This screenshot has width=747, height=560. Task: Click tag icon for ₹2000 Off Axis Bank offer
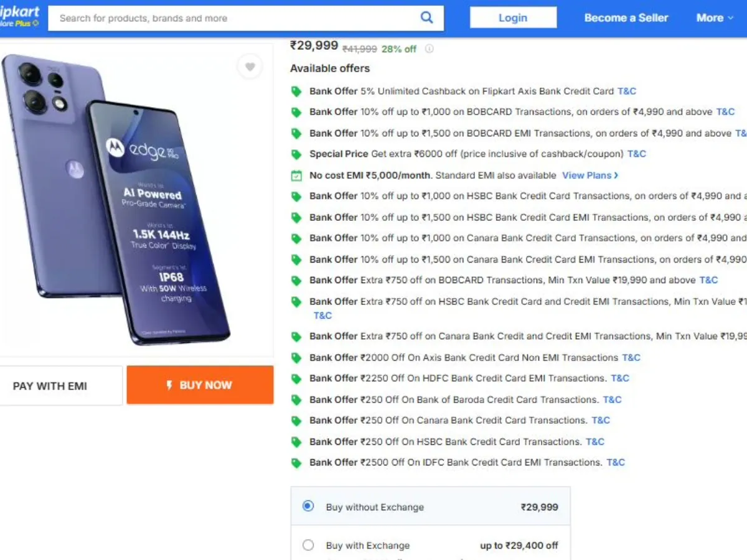point(297,358)
